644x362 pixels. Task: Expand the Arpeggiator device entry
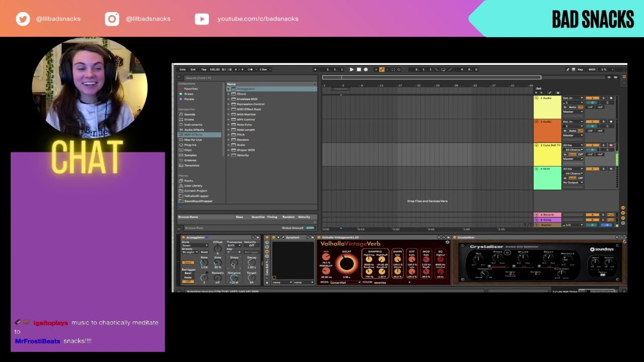click(x=228, y=89)
